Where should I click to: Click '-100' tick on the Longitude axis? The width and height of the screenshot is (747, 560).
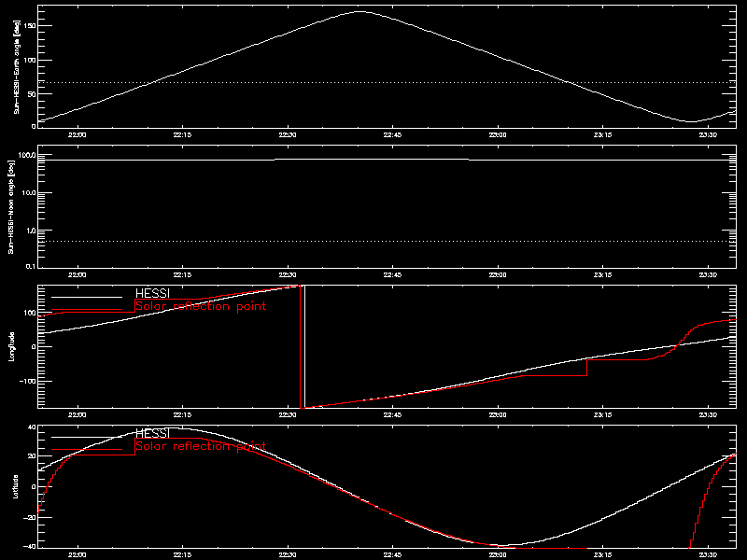[28, 381]
